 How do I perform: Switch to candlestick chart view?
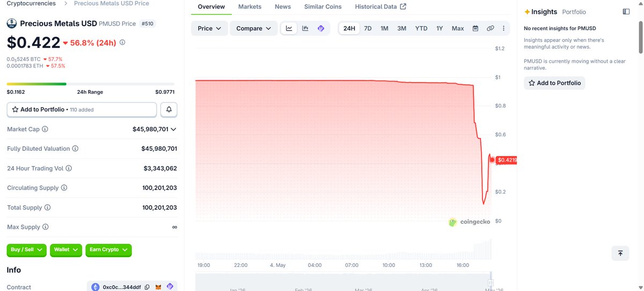click(305, 28)
